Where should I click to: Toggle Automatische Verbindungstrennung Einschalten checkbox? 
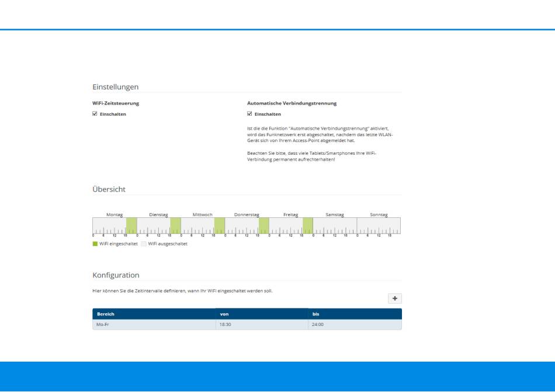(249, 113)
